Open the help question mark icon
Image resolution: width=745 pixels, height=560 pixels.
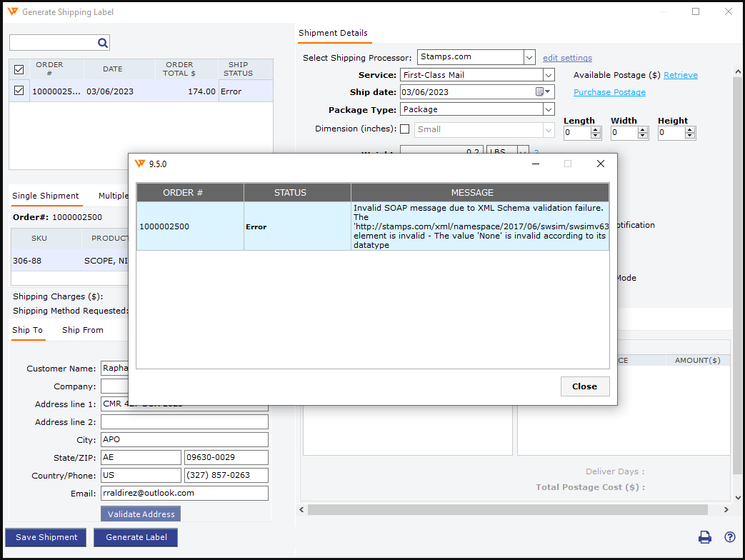729,537
